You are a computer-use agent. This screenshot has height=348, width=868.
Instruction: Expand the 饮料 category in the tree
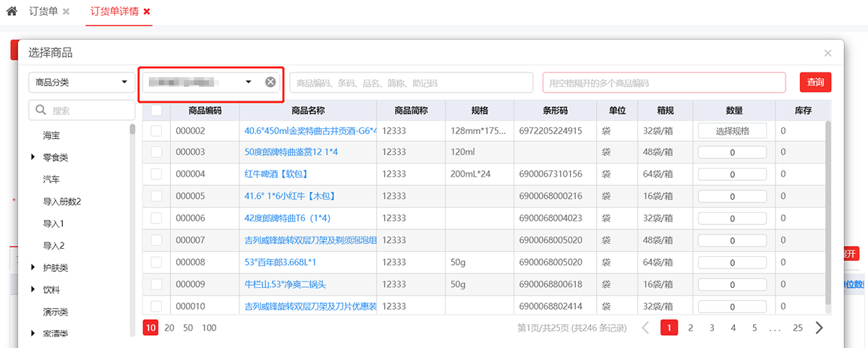pyautogui.click(x=33, y=289)
